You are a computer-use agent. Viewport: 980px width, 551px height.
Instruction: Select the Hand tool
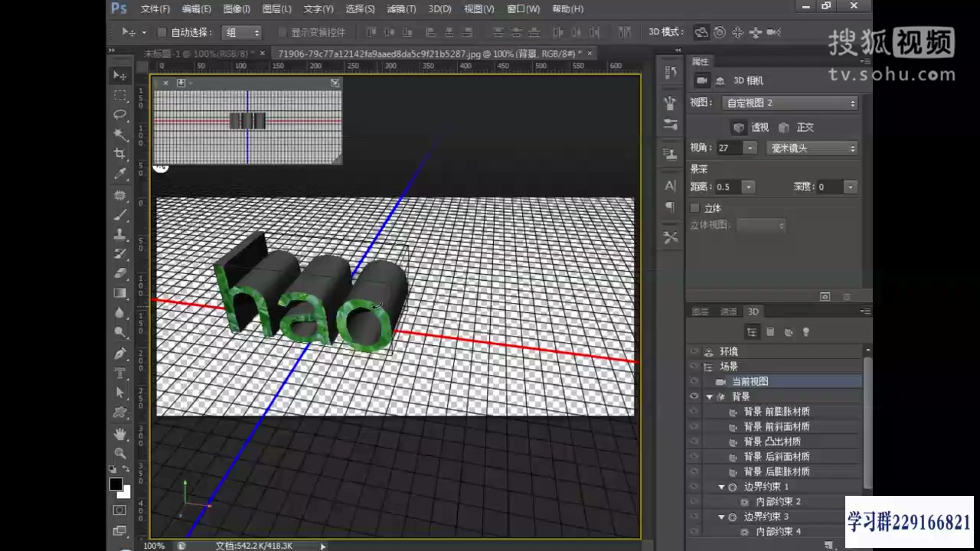pyautogui.click(x=120, y=434)
